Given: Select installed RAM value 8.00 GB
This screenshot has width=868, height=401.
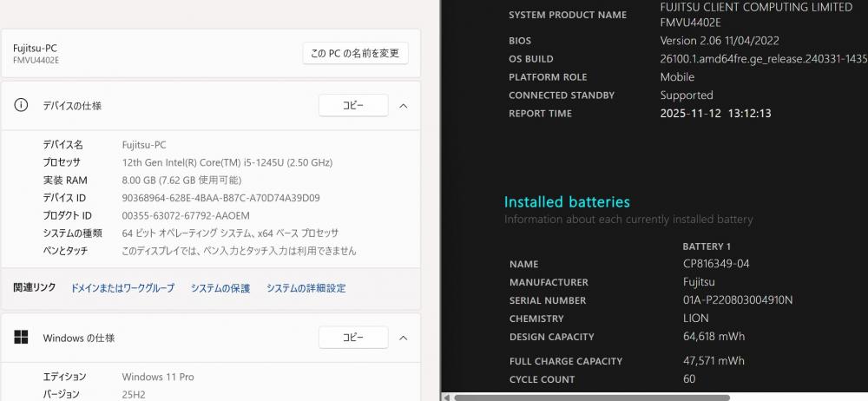Looking at the screenshot, I should (181, 180).
